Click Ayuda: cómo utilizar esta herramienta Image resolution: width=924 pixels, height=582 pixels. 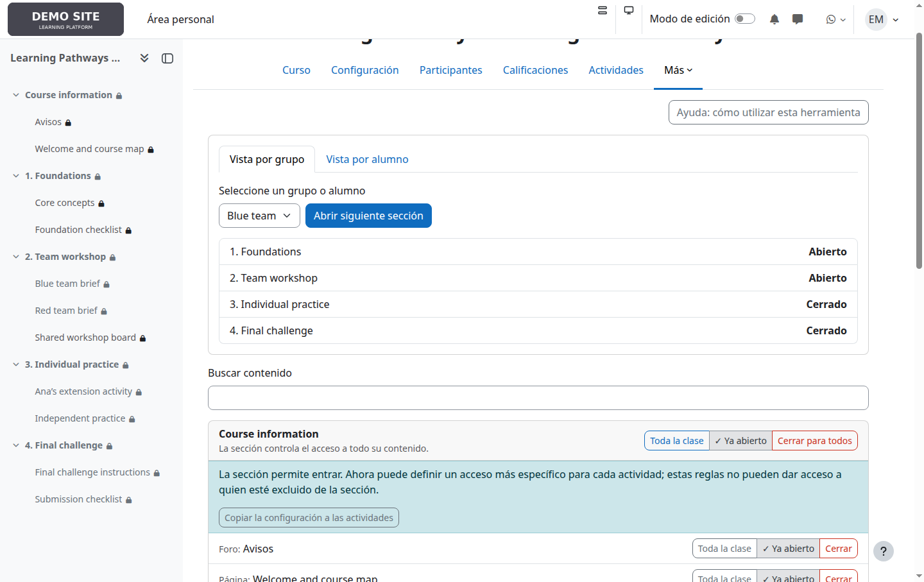click(x=768, y=112)
